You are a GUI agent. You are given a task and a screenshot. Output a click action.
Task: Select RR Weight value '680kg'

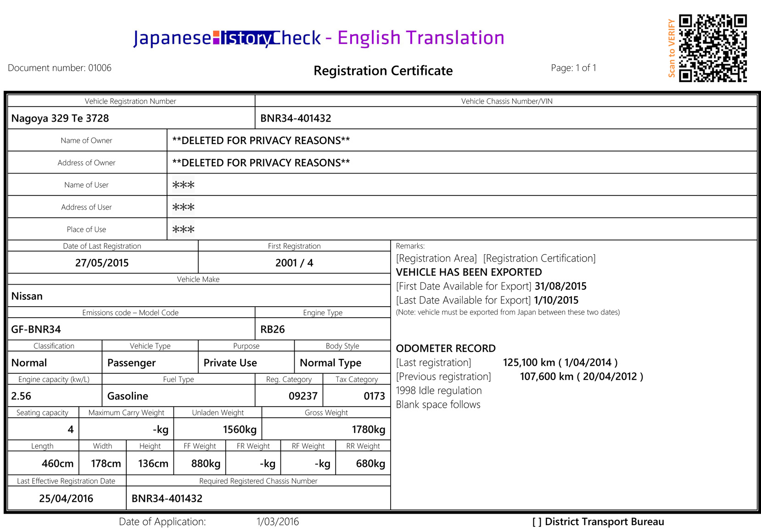click(370, 464)
